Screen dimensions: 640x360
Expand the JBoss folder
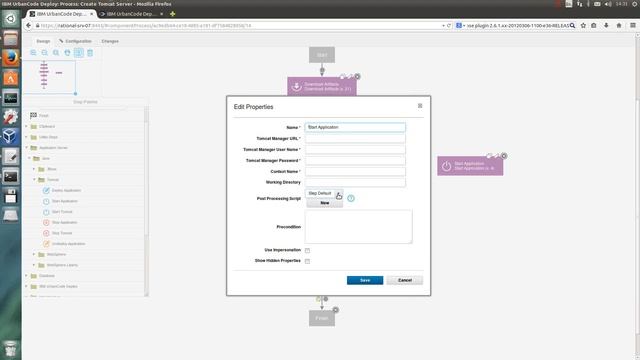[x=34, y=169]
